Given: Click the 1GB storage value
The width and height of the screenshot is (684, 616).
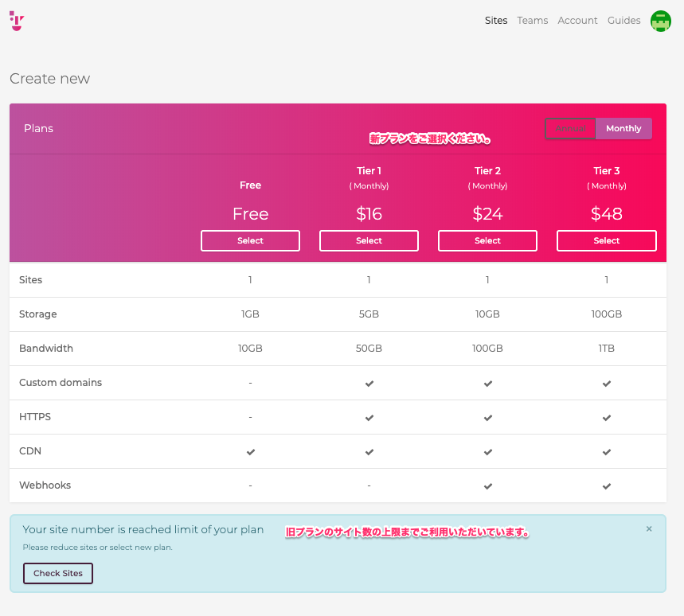Looking at the screenshot, I should pos(250,314).
